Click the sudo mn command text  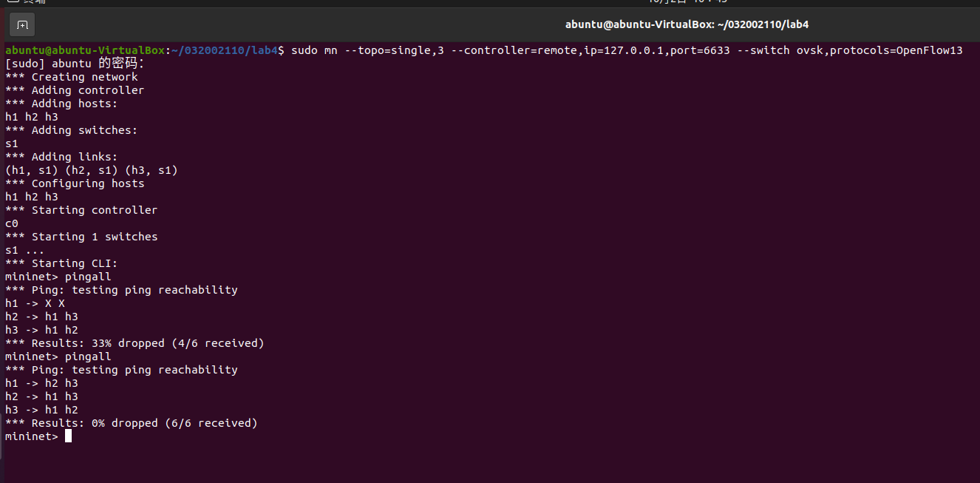coord(627,50)
